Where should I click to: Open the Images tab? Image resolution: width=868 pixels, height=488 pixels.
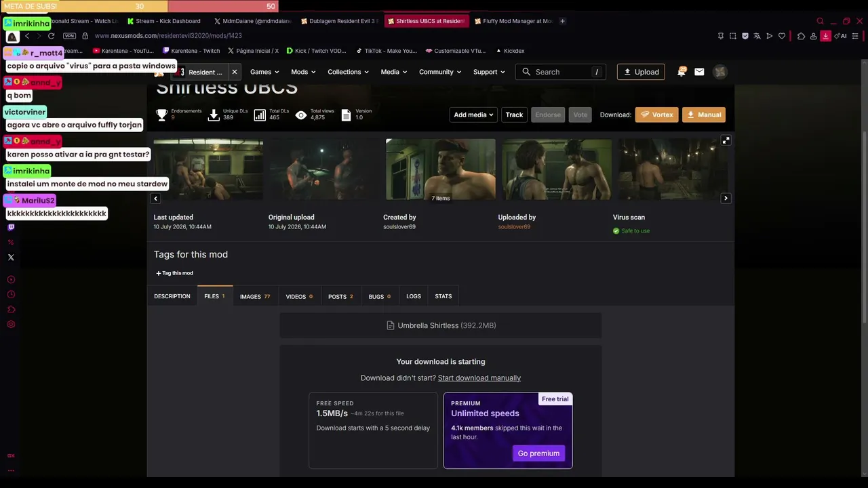click(x=255, y=296)
